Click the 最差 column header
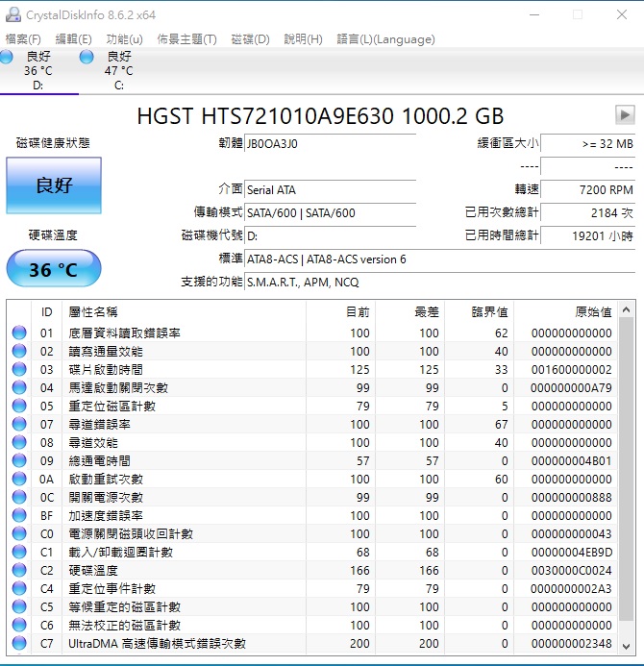Viewport: 644px width, 666px height. tap(409, 311)
